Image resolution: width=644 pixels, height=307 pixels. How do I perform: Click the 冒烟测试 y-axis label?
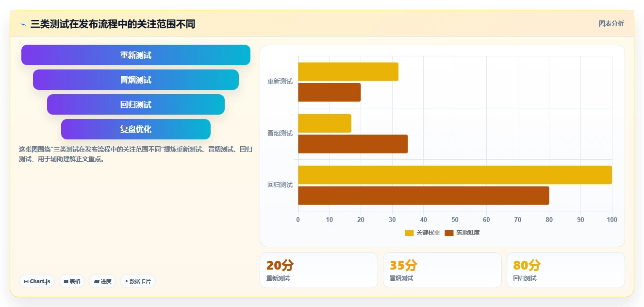coord(280,133)
